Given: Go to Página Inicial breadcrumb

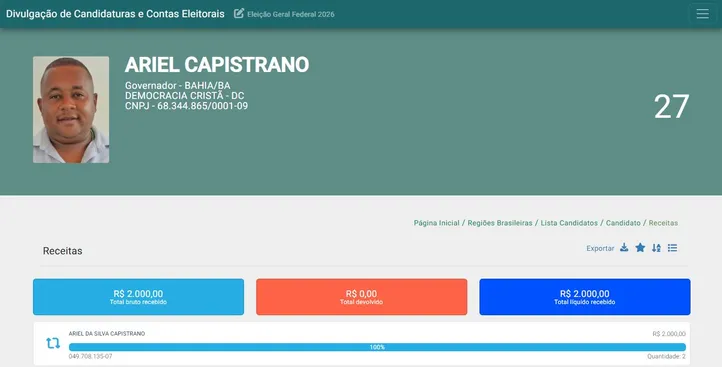Looking at the screenshot, I should coord(437,223).
